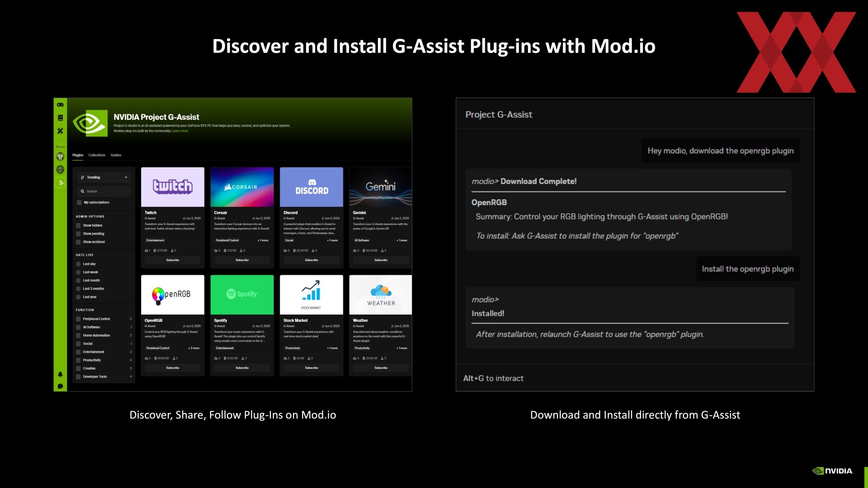Follow the Learn more link in header
868x488 pixels.
tap(180, 131)
